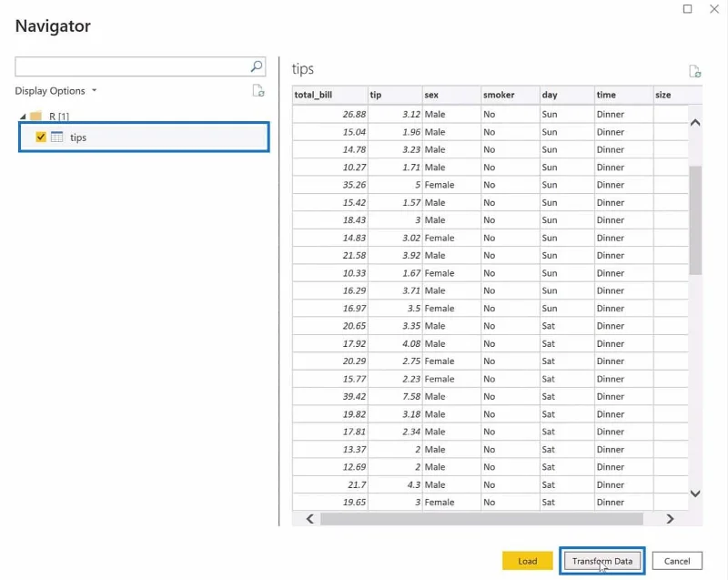This screenshot has width=728, height=580.
Task: Click the smoker column header
Action: (x=511, y=95)
